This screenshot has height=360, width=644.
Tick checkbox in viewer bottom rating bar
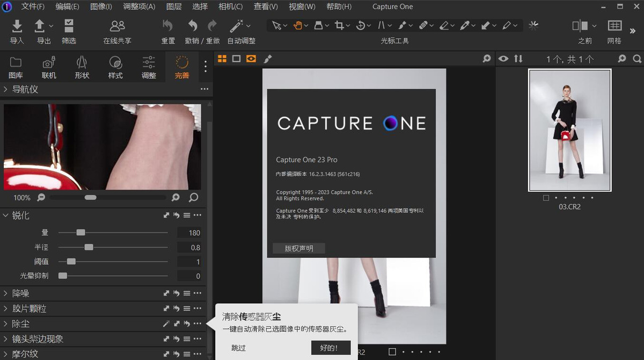click(x=392, y=351)
